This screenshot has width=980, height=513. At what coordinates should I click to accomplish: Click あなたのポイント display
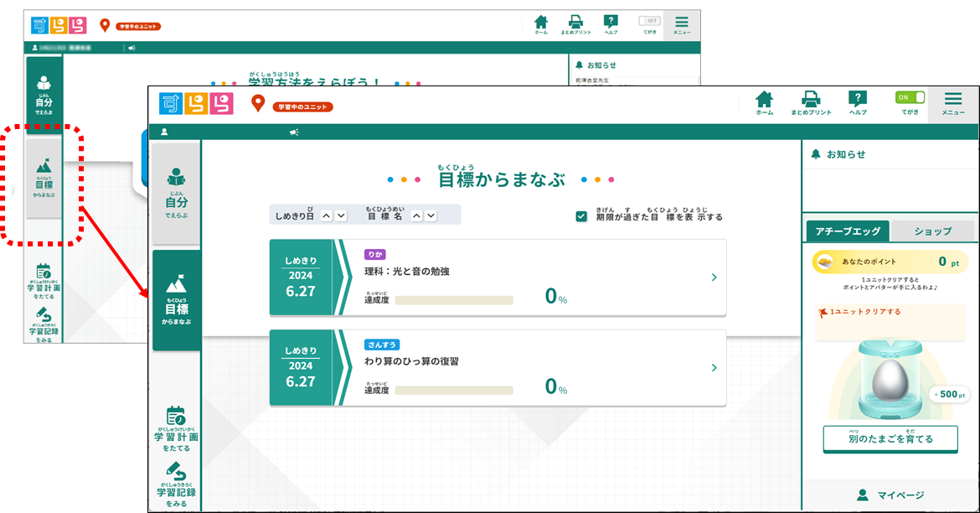(890, 262)
